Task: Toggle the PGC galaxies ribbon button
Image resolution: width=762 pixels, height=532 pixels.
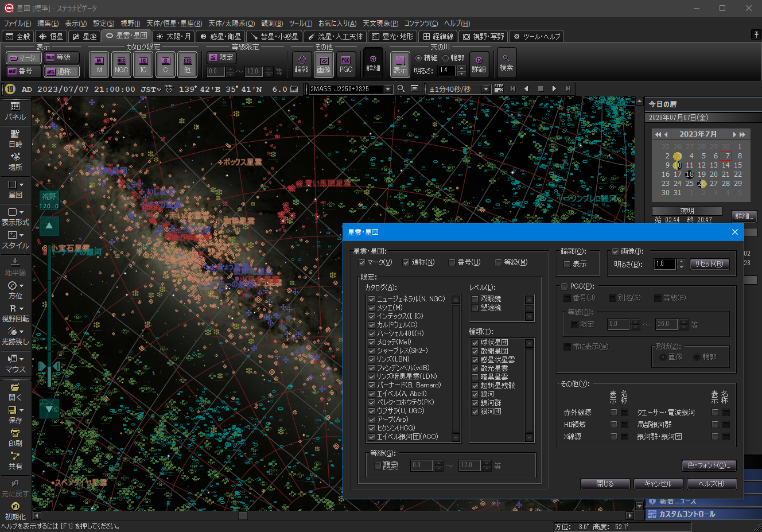Action: click(x=346, y=63)
